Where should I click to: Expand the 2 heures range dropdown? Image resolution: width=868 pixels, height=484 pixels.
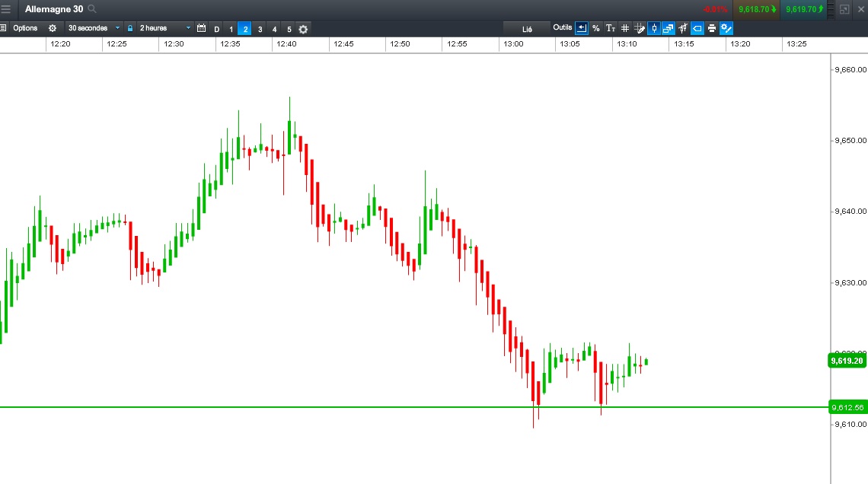tap(165, 28)
